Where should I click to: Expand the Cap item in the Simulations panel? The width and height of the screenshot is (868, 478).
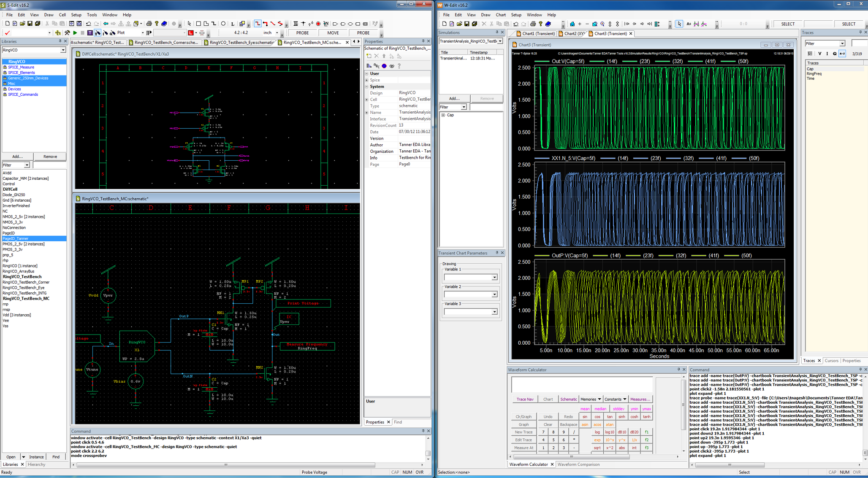pyautogui.click(x=443, y=115)
